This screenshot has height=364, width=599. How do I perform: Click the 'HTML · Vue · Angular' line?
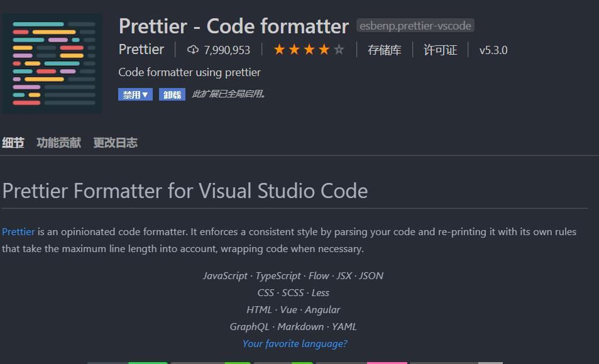click(293, 310)
